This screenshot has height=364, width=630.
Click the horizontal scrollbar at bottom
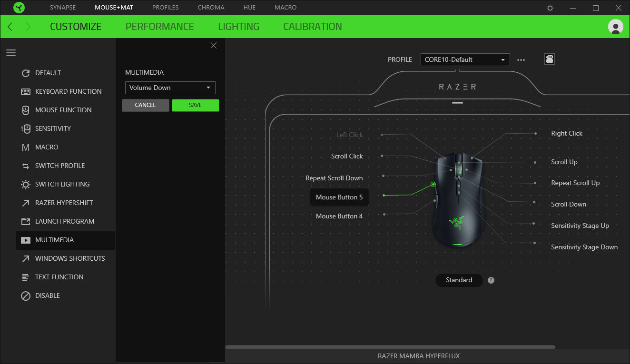[x=390, y=347]
